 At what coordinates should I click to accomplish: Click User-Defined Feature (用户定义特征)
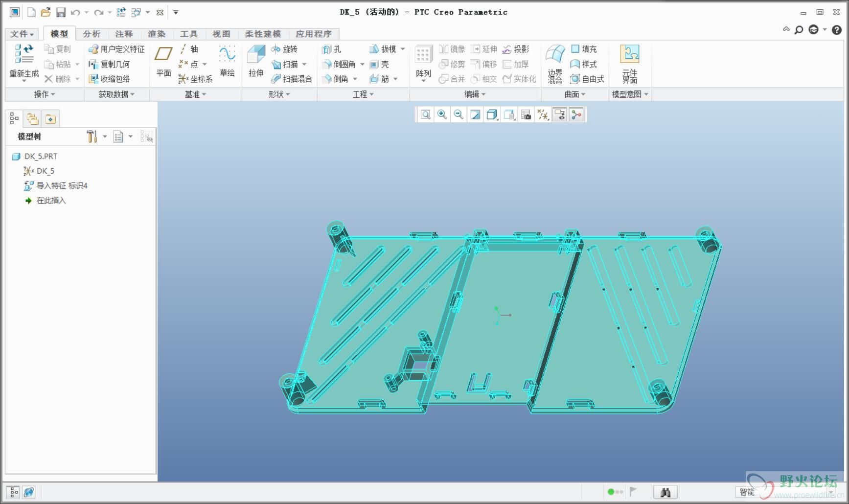point(116,49)
